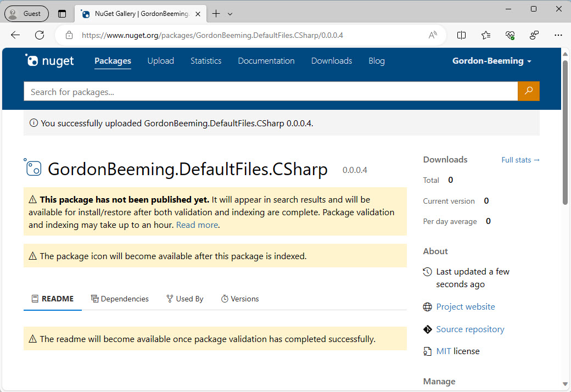Click the version number 0.0.0.4 beside title
This screenshot has height=392, width=571.
(x=355, y=170)
